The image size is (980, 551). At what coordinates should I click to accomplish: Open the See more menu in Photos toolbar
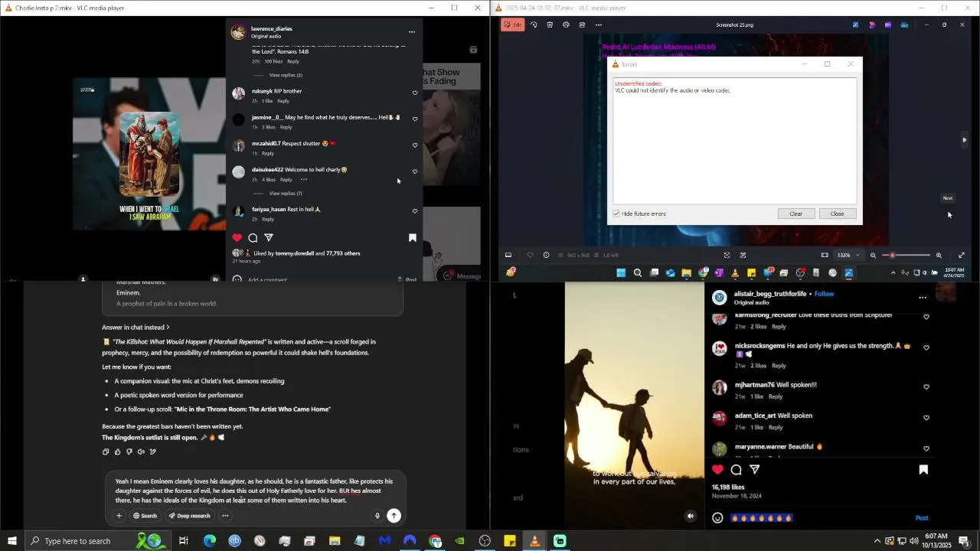click(x=599, y=24)
